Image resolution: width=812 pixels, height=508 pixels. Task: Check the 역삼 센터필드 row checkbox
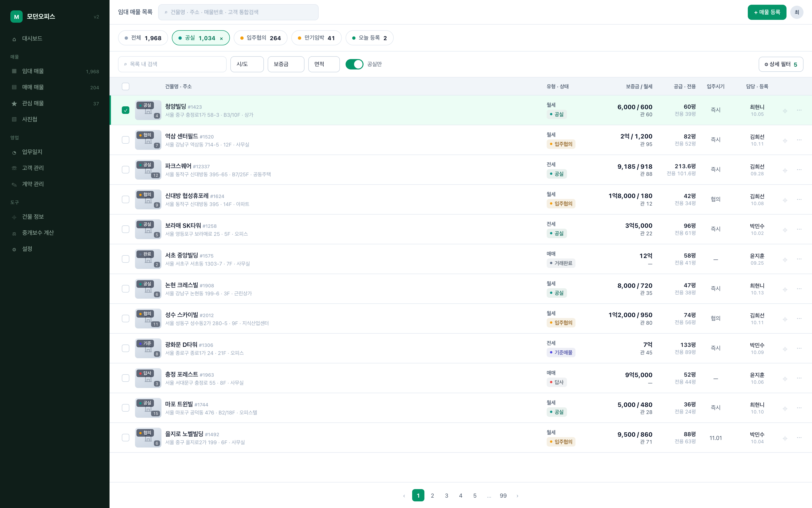[126, 140]
